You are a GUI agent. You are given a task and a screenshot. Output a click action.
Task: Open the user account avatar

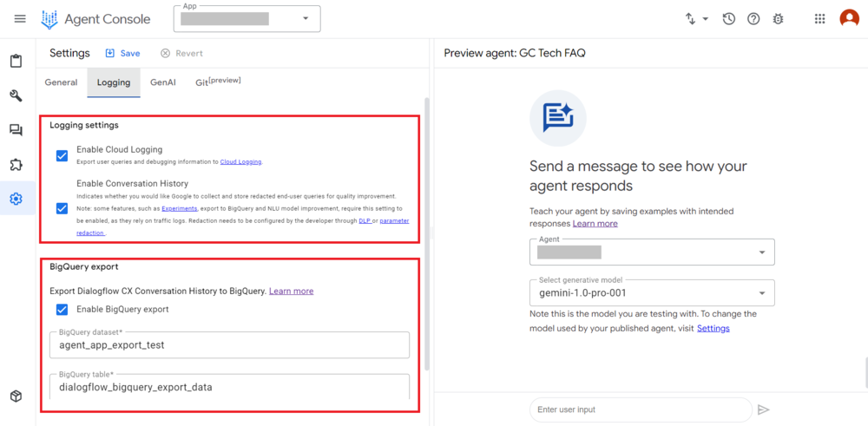(x=849, y=18)
